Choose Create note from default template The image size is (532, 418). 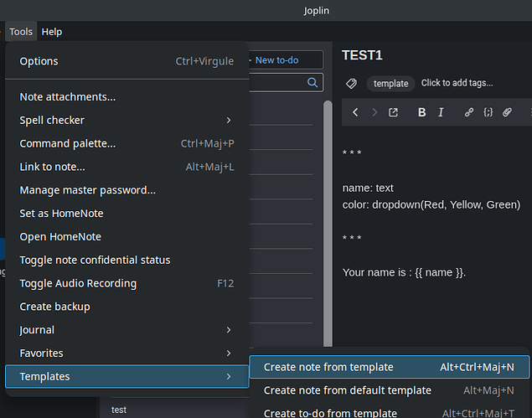[389, 390]
